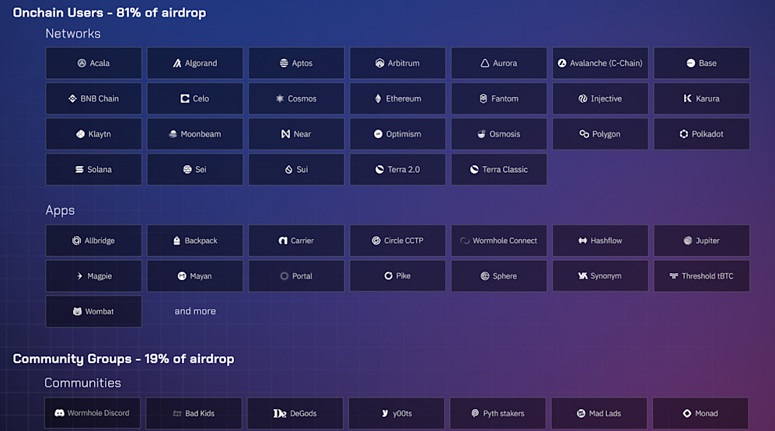Select the Avalanche (C-Chain) tile

click(x=600, y=63)
